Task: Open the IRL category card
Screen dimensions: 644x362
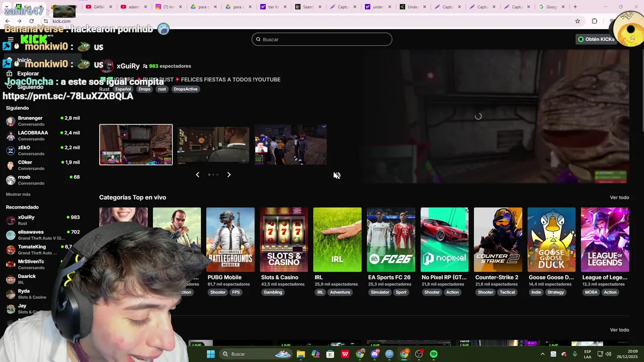Action: pyautogui.click(x=337, y=239)
